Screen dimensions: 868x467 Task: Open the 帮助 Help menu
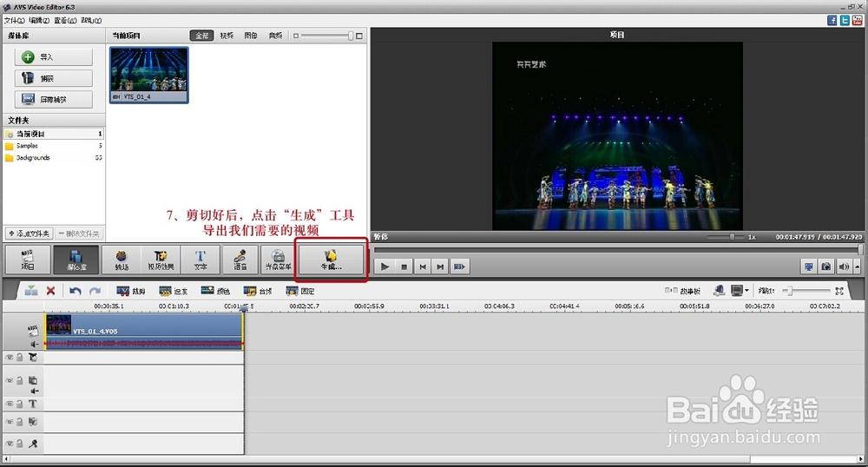(x=91, y=21)
